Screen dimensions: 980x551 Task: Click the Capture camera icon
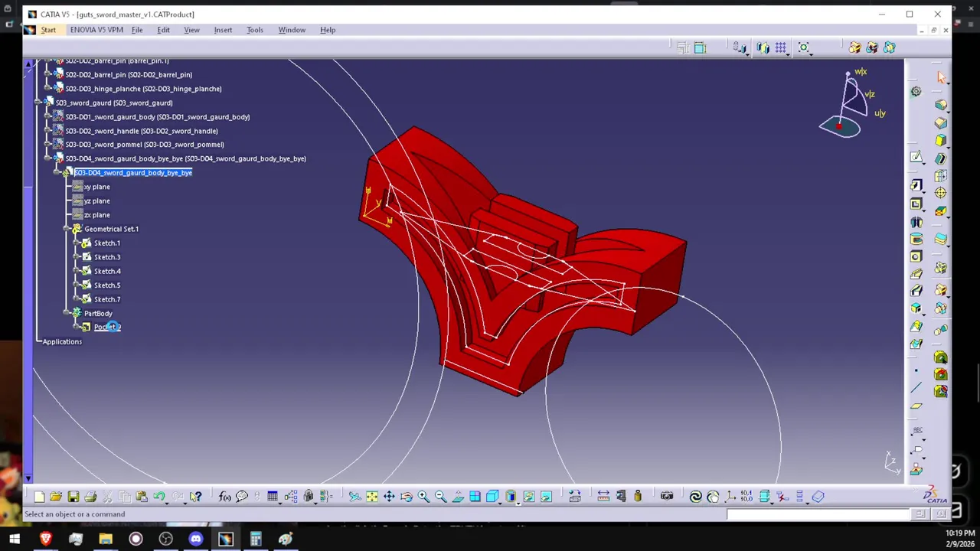667,497
